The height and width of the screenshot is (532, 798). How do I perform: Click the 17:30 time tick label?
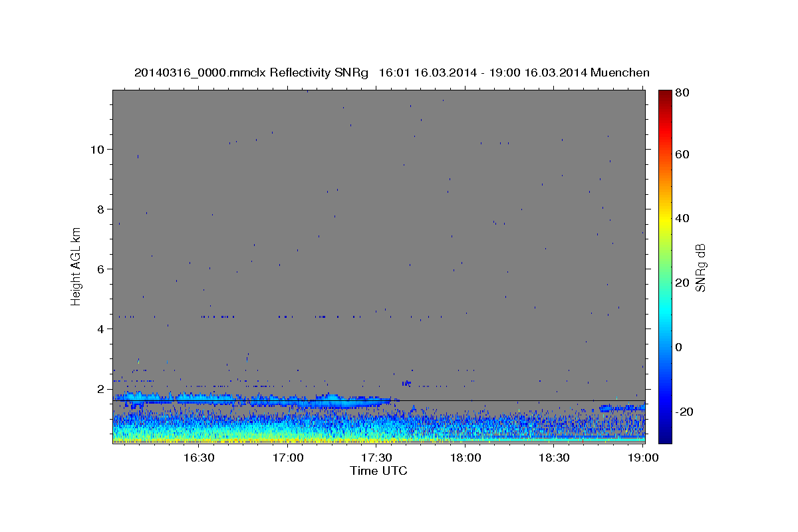(x=376, y=458)
